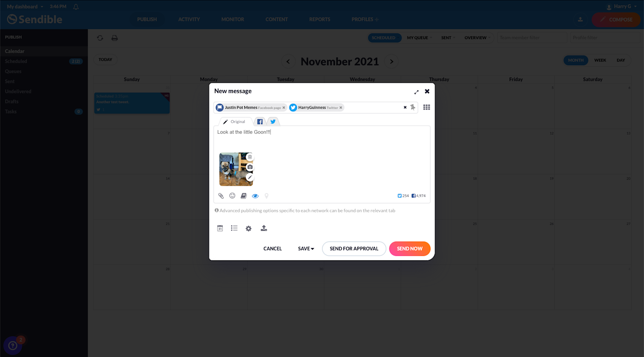
Task: Switch to the Facebook message tab
Action: point(260,122)
